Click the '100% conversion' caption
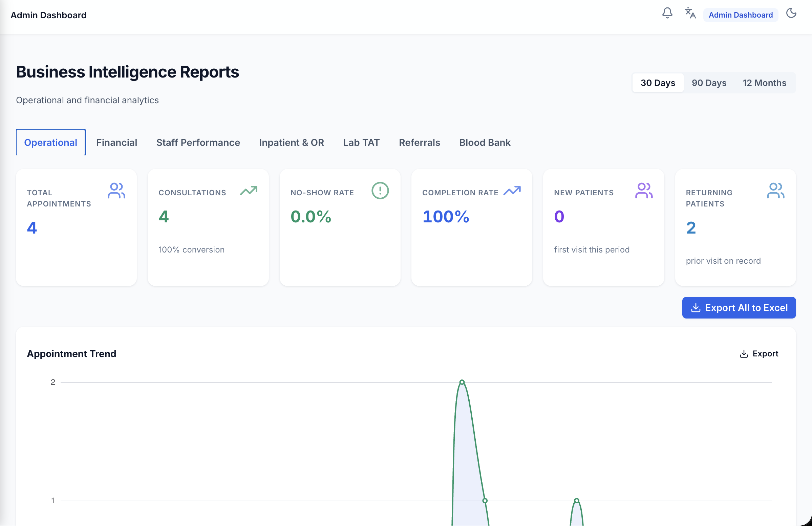812x526 pixels. [x=191, y=250]
